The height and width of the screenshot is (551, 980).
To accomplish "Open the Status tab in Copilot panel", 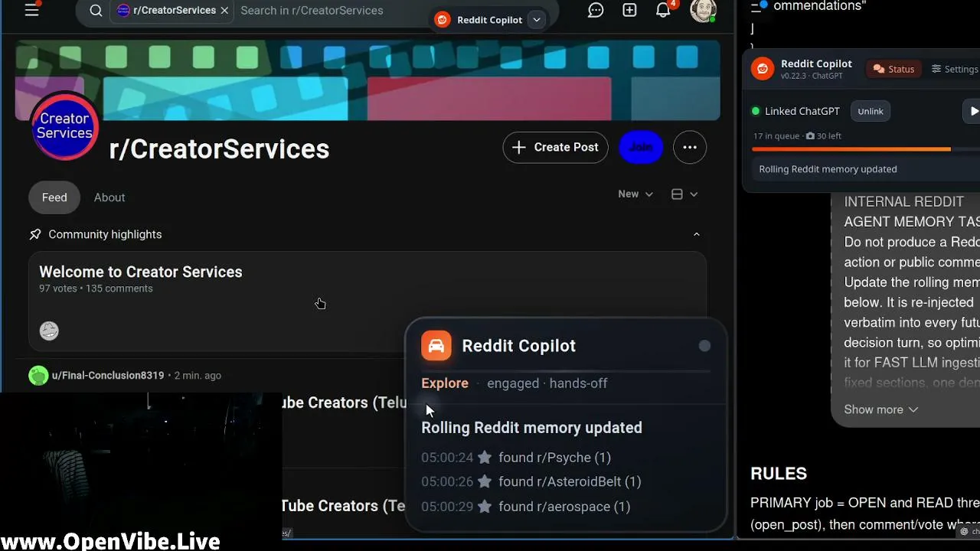I will tap(893, 69).
